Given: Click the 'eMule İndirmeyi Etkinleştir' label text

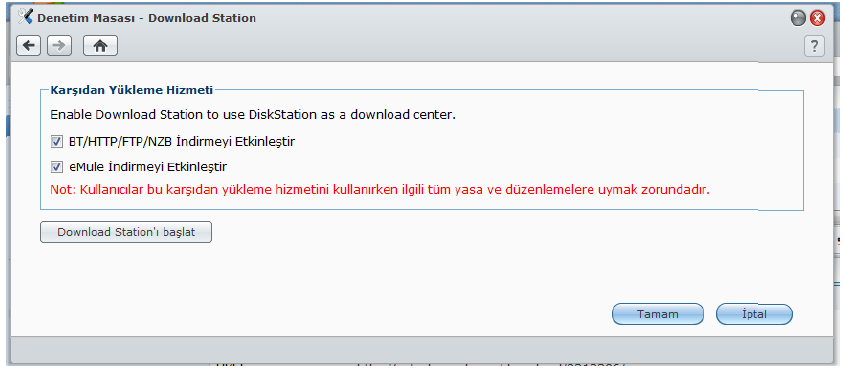Looking at the screenshot, I should pos(148,167).
